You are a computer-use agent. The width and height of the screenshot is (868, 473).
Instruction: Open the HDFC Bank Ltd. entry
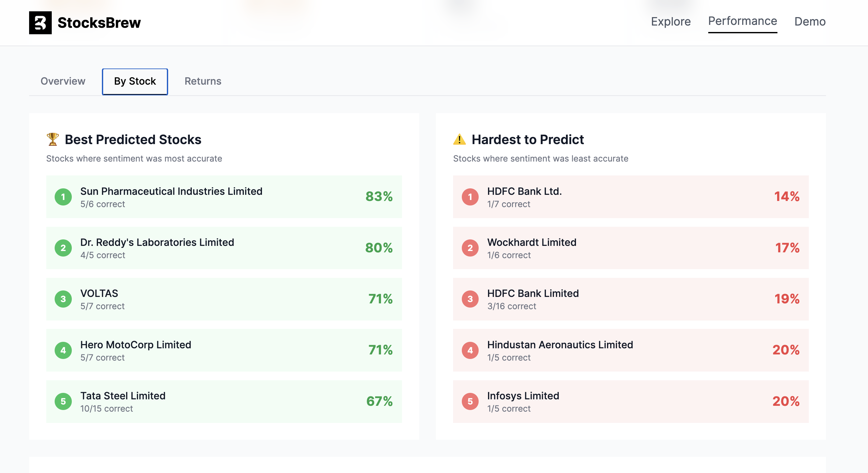(630, 197)
